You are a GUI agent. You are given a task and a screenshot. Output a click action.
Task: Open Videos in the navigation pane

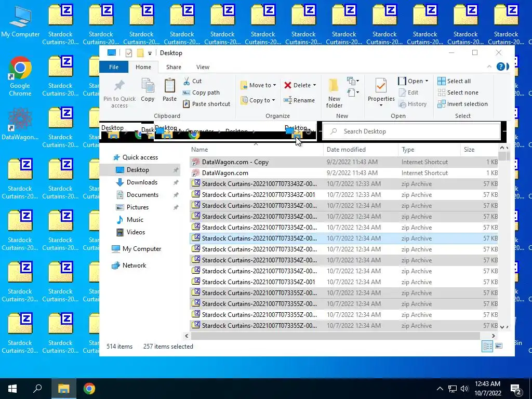click(x=136, y=232)
